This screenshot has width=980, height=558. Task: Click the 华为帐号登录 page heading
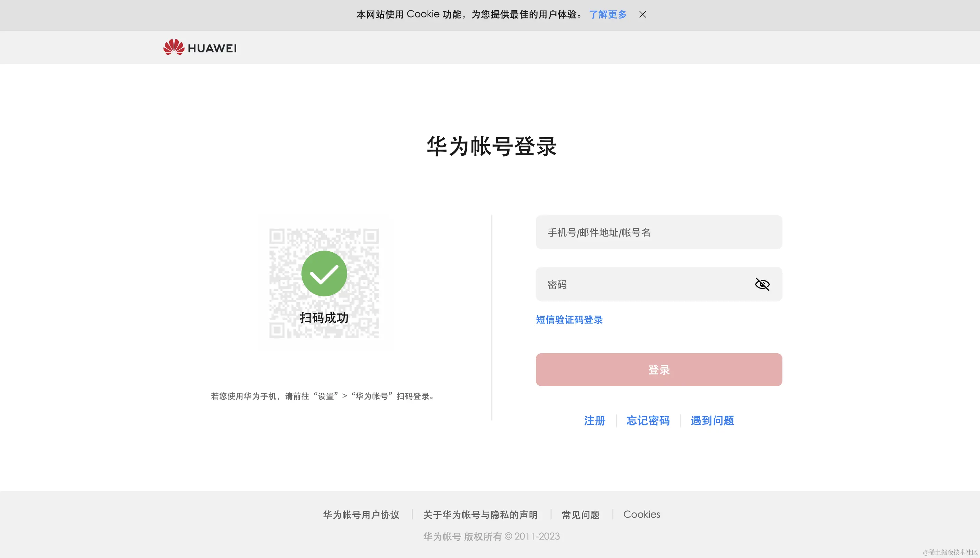[x=491, y=146]
